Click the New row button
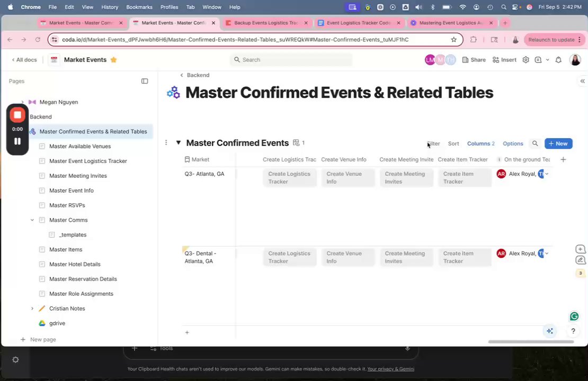 point(558,143)
